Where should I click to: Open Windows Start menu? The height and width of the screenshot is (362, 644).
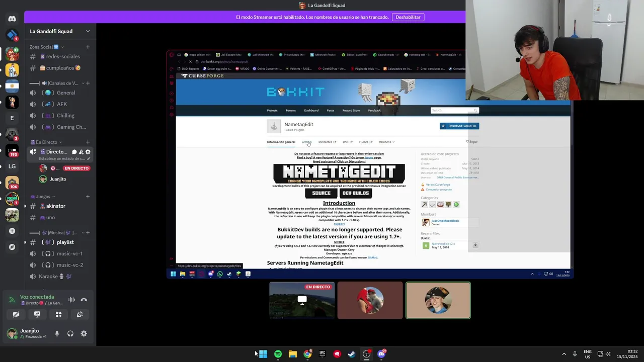263,354
